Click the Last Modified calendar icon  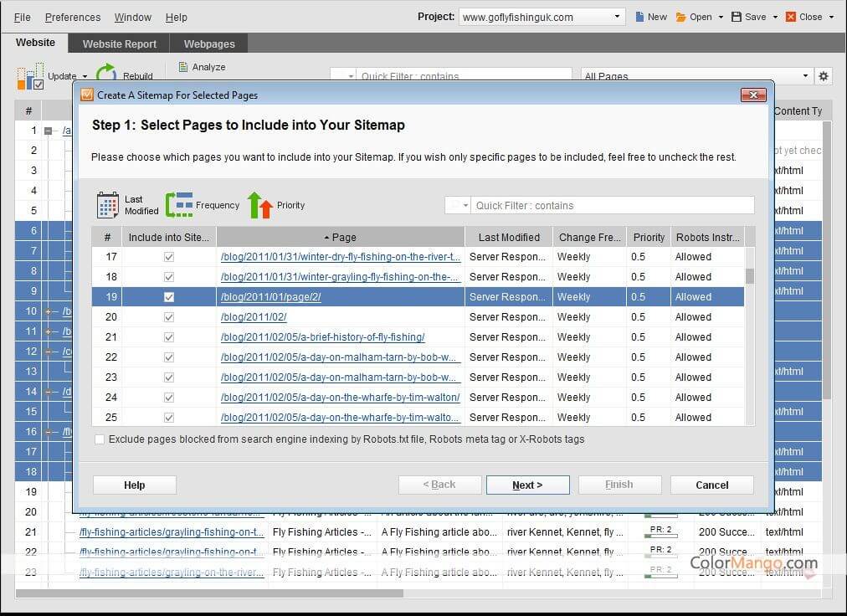(108, 205)
